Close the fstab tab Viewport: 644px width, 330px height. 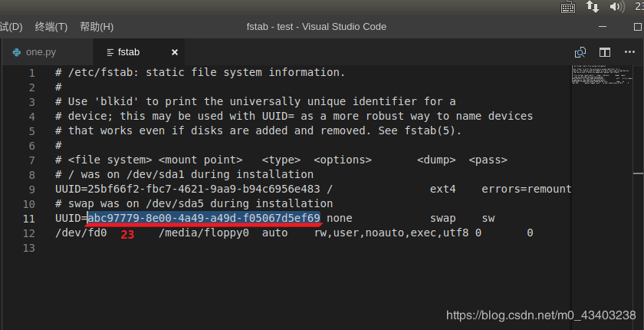(x=175, y=52)
